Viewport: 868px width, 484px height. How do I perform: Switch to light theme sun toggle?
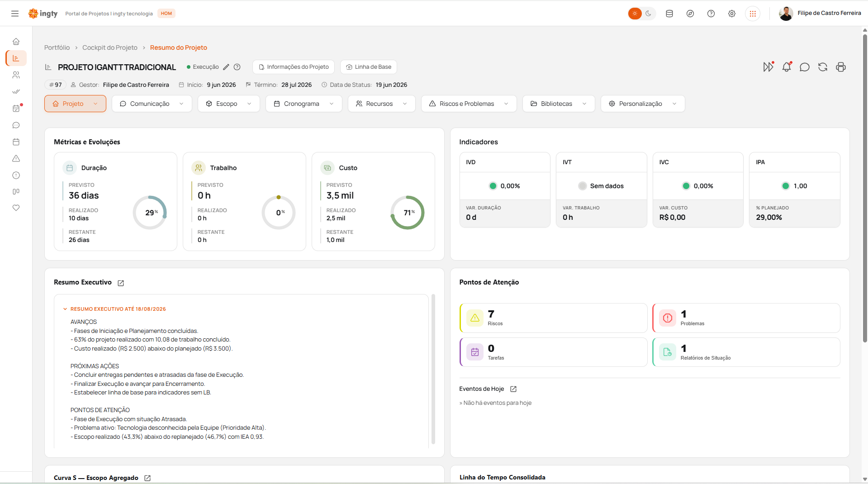click(635, 14)
